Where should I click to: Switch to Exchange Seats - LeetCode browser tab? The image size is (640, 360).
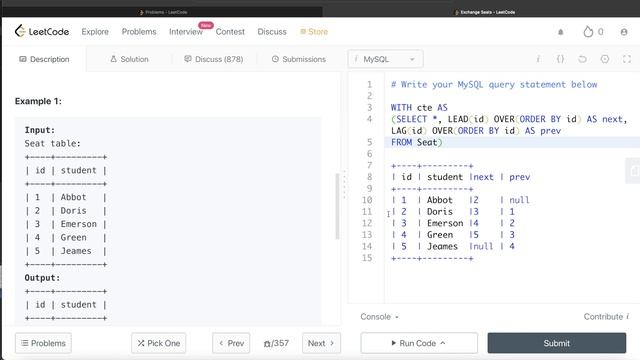[485, 12]
